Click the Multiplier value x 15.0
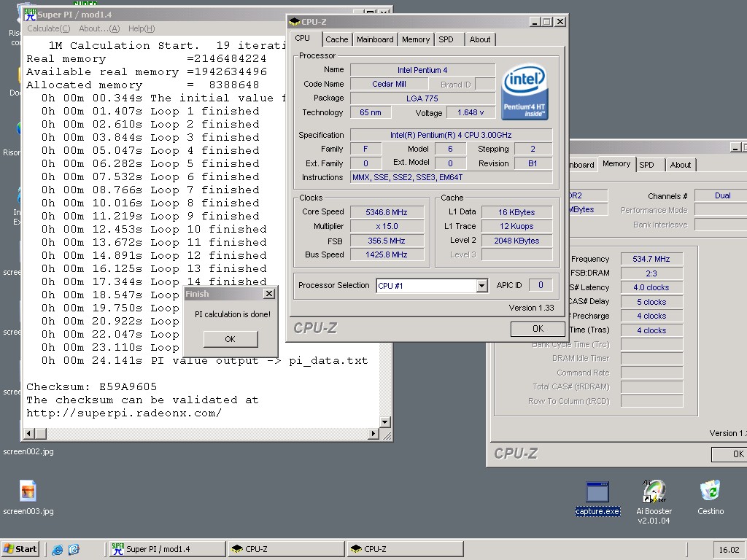The width and height of the screenshot is (747, 560). (x=387, y=226)
